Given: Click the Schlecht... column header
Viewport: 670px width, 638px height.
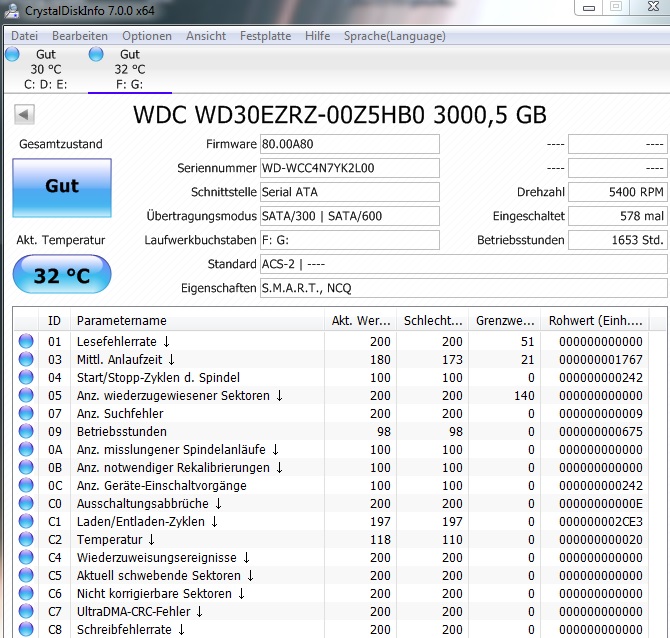Looking at the screenshot, I should click(x=433, y=320).
